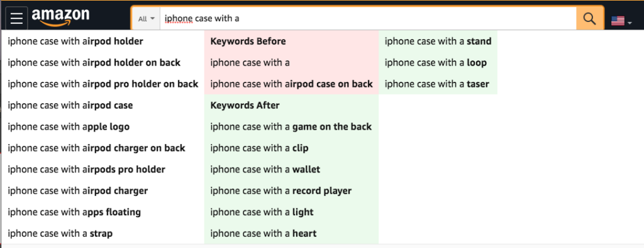This screenshot has width=644, height=248.
Task: Select iphone case with a stand
Action: click(438, 41)
